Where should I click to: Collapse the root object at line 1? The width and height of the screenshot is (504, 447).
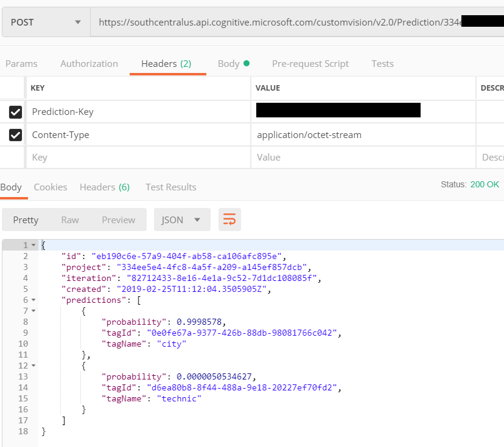coord(33,245)
